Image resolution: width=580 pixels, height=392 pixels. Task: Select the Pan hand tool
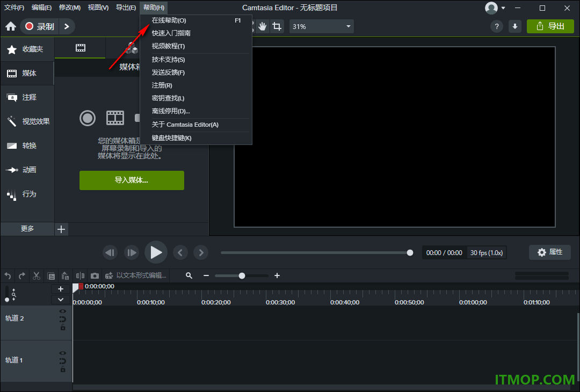point(262,26)
